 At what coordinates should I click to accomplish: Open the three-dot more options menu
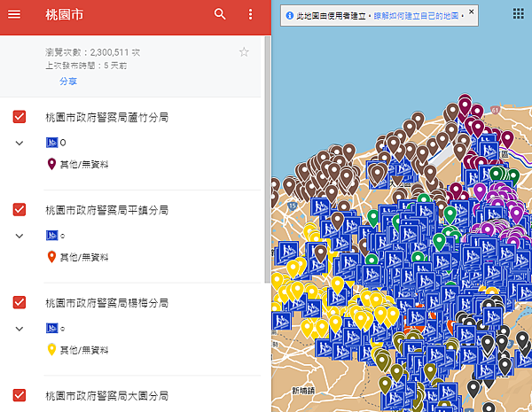click(250, 14)
